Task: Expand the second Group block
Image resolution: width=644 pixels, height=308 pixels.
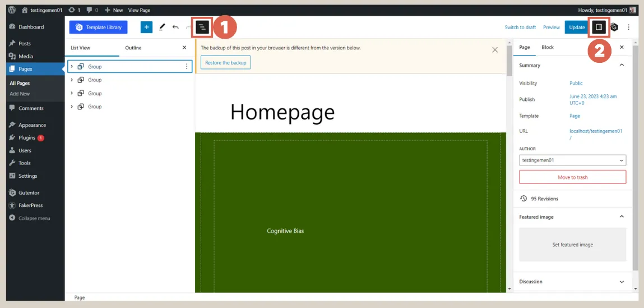Action: click(72, 80)
